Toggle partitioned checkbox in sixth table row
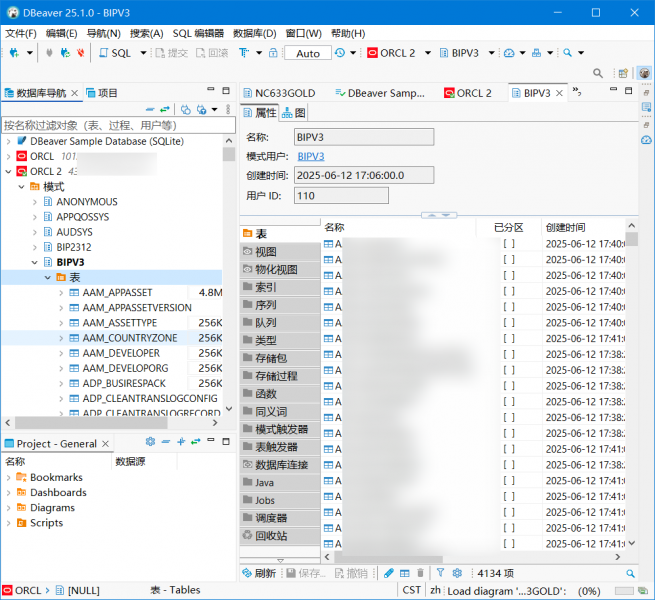Screen dimensions: 655x600 pyautogui.click(x=509, y=323)
